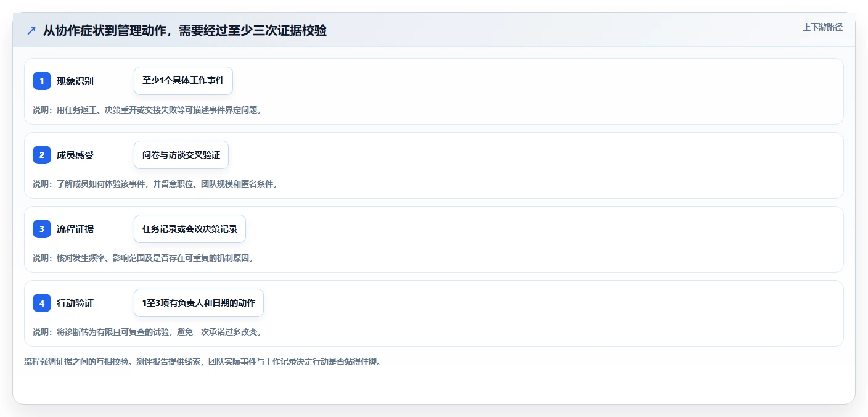Click the 至少1个具体工作事件 chip

(x=183, y=81)
